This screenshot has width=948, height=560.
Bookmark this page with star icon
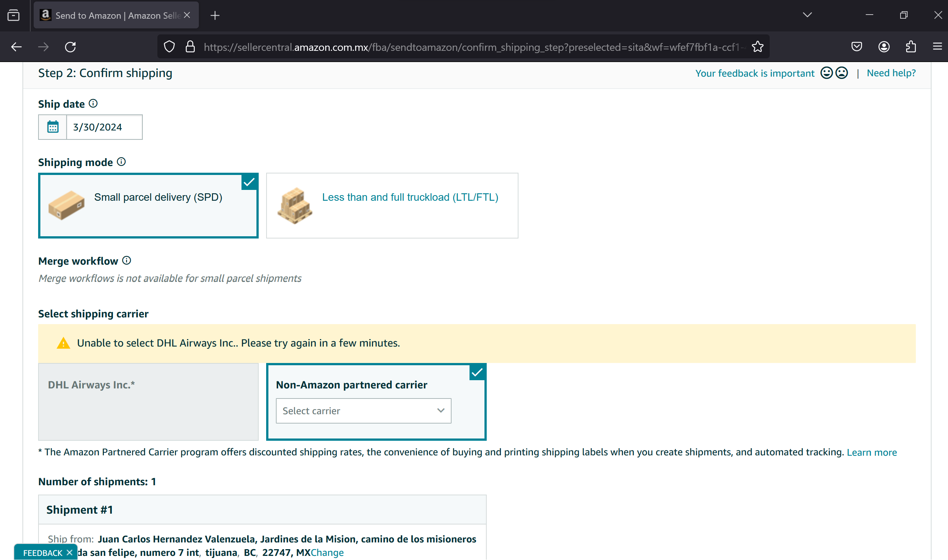point(757,47)
